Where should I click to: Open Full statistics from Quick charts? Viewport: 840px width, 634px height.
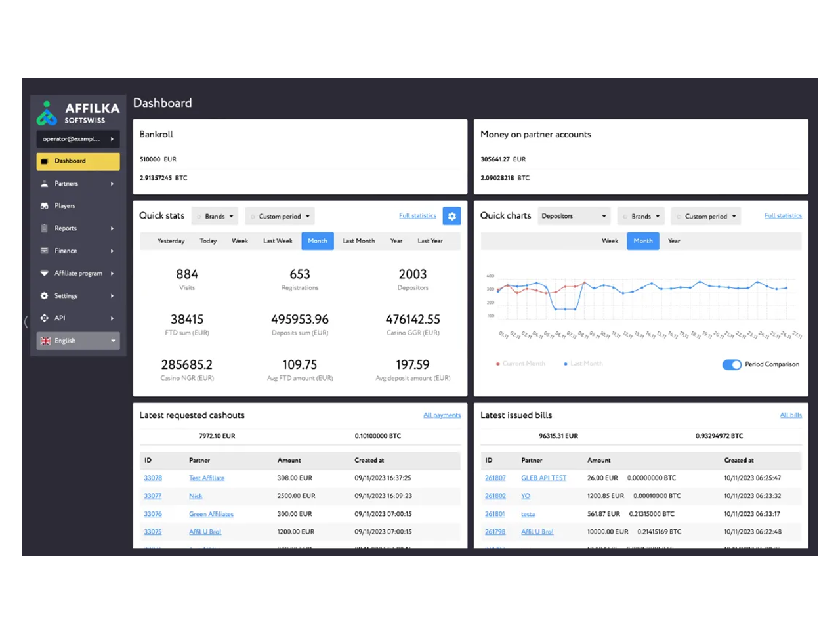pyautogui.click(x=783, y=215)
